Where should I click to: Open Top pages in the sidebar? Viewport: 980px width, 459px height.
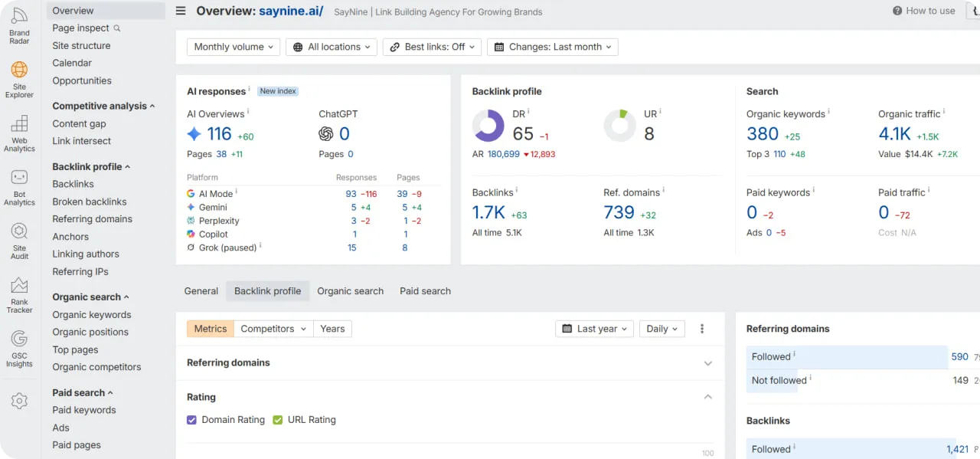pos(75,350)
